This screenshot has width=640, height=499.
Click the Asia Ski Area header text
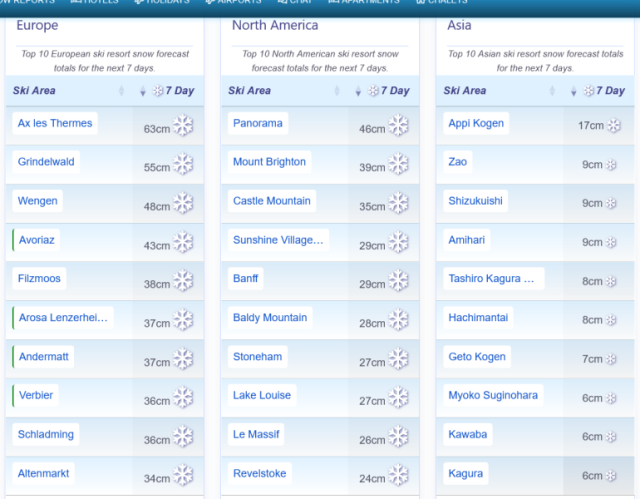pos(465,91)
